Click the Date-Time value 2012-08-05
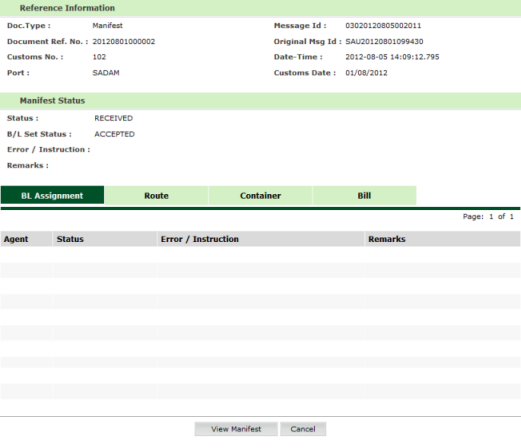This screenshot has width=521, height=448. tap(392, 57)
